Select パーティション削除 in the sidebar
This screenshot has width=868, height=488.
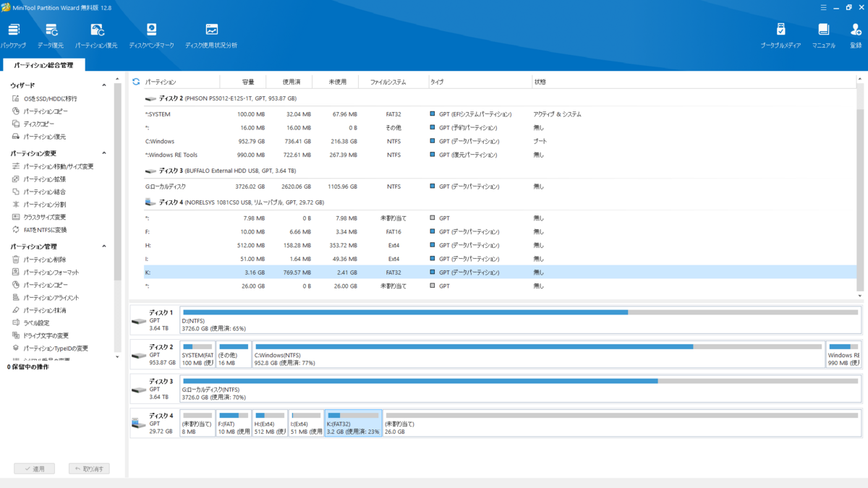[x=38, y=260]
